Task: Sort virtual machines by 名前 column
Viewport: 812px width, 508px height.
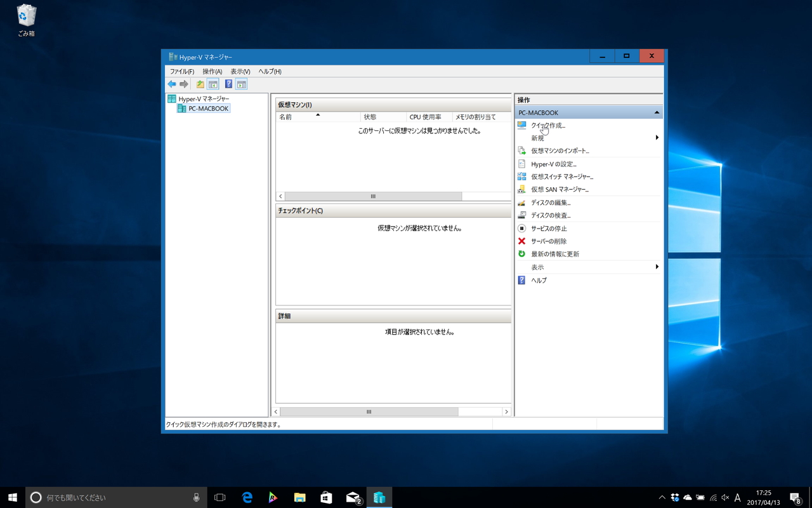Action: (x=318, y=117)
